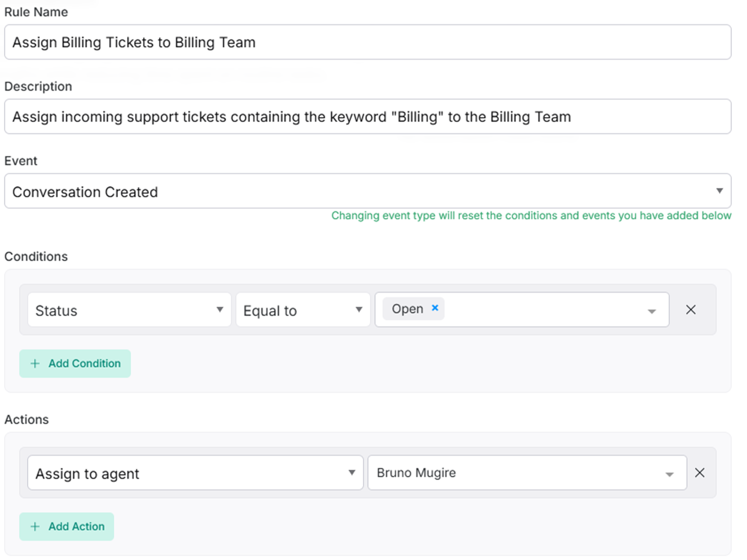747x560 pixels.
Task: Remove the Open status tag
Action: coord(435,308)
